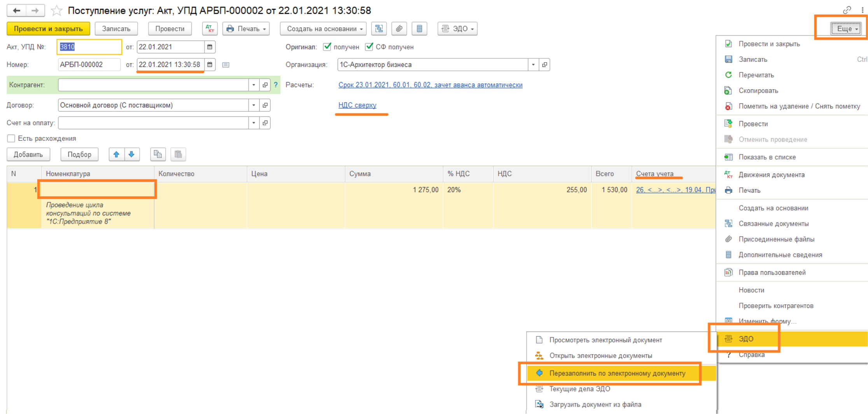The image size is (868, 414).
Task: Open the НДС сверху link
Action: click(x=357, y=105)
